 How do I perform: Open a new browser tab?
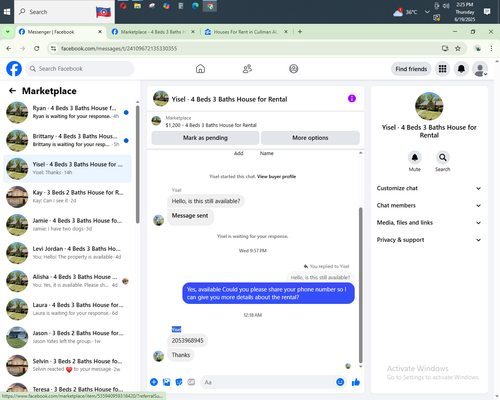(x=300, y=32)
